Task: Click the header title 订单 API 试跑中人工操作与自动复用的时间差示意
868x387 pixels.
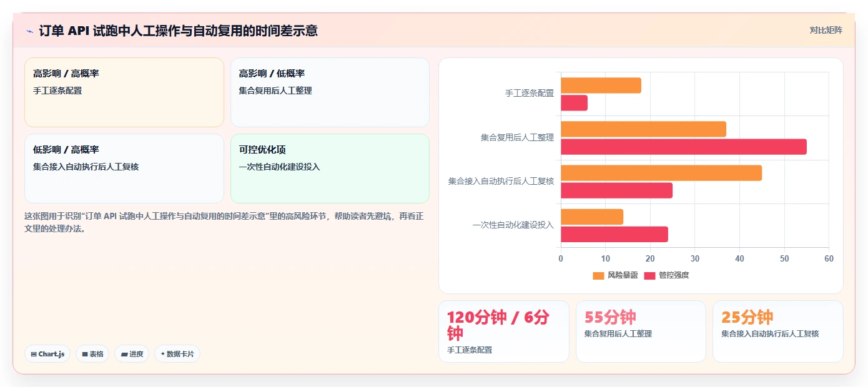Action: tap(178, 31)
